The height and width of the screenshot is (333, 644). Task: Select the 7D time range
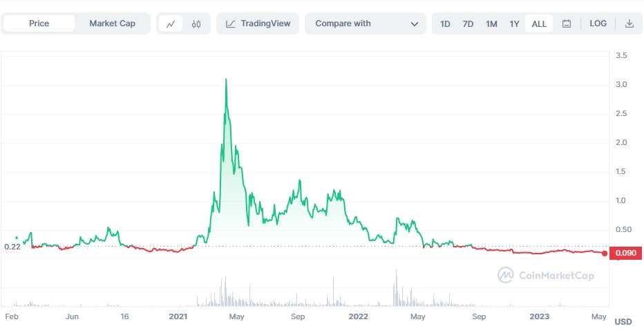point(468,23)
